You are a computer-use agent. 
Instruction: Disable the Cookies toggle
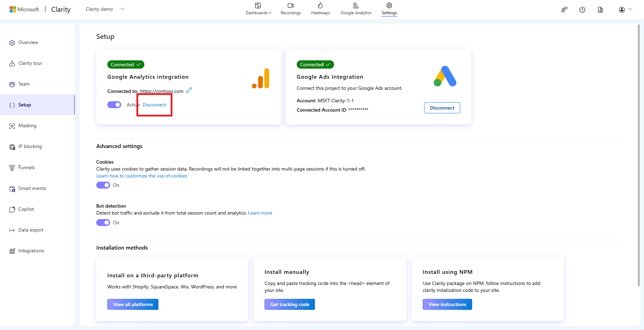[103, 185]
